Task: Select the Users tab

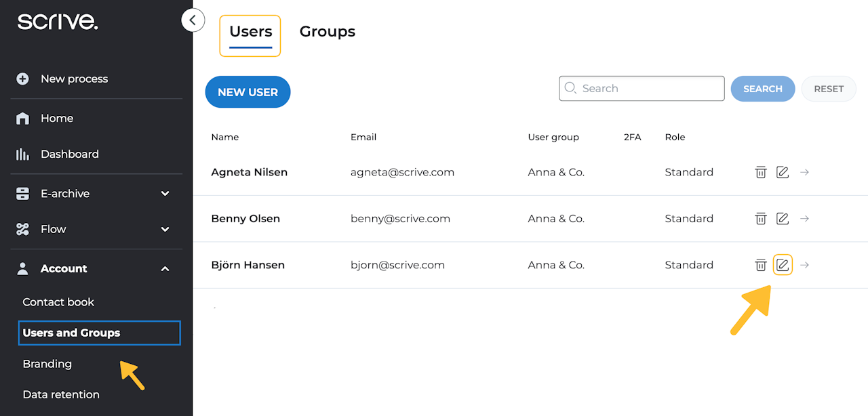Action: (250, 32)
